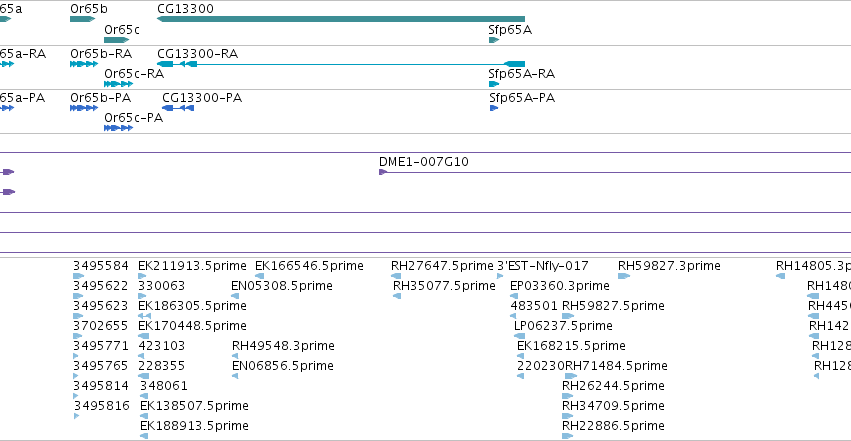
Task: Click the DME1-007G10 label text
Action: [424, 162]
